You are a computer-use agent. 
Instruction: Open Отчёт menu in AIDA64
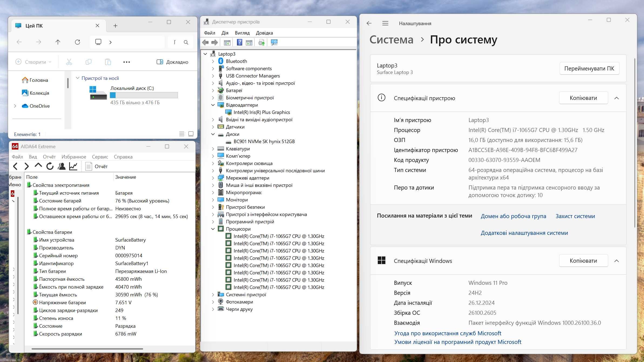click(49, 157)
